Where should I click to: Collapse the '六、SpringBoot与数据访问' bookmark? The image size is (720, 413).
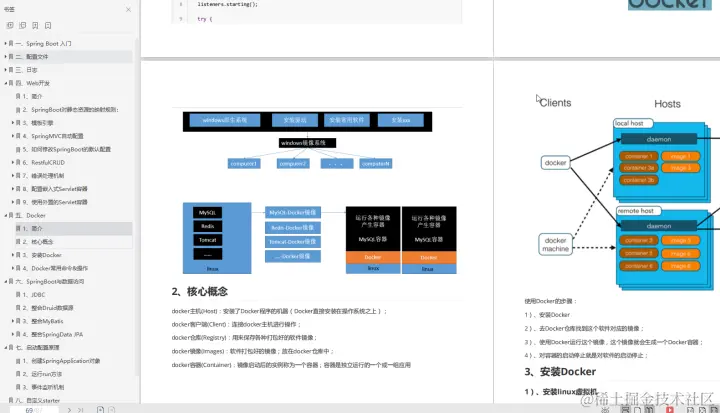(x=5, y=281)
